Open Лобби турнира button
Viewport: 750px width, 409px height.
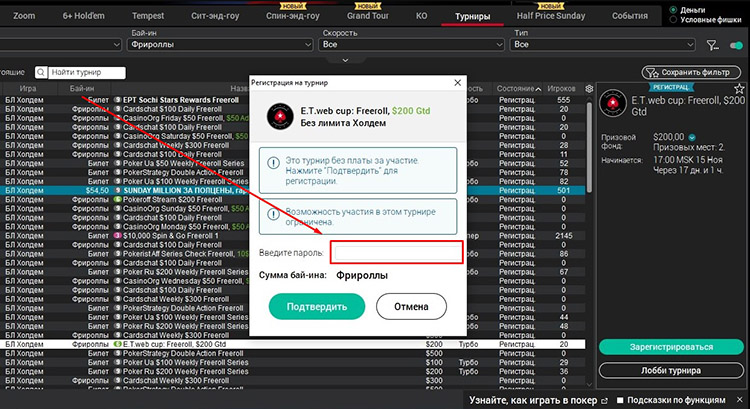671,371
